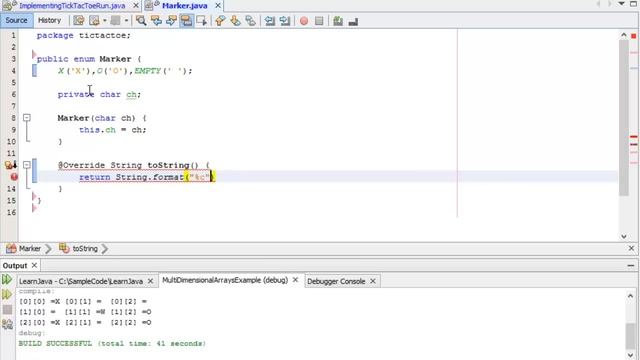640x360 pixels.
Task: Click the Toggle Bookmark icon
Action: 251,21
